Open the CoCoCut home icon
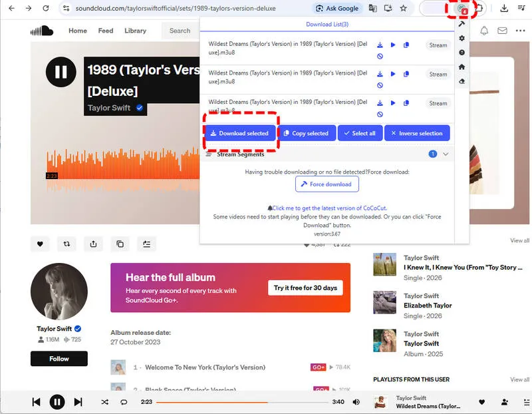Screen dimensions: 532x414 [x=462, y=67]
